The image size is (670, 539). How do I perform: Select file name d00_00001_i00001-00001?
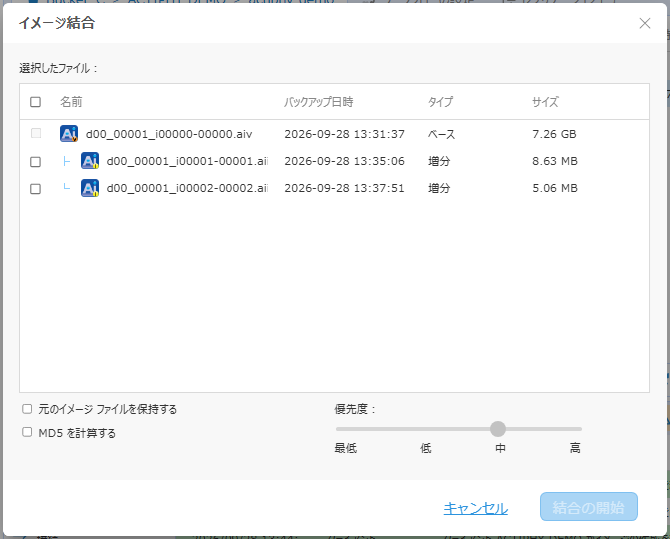click(187, 161)
